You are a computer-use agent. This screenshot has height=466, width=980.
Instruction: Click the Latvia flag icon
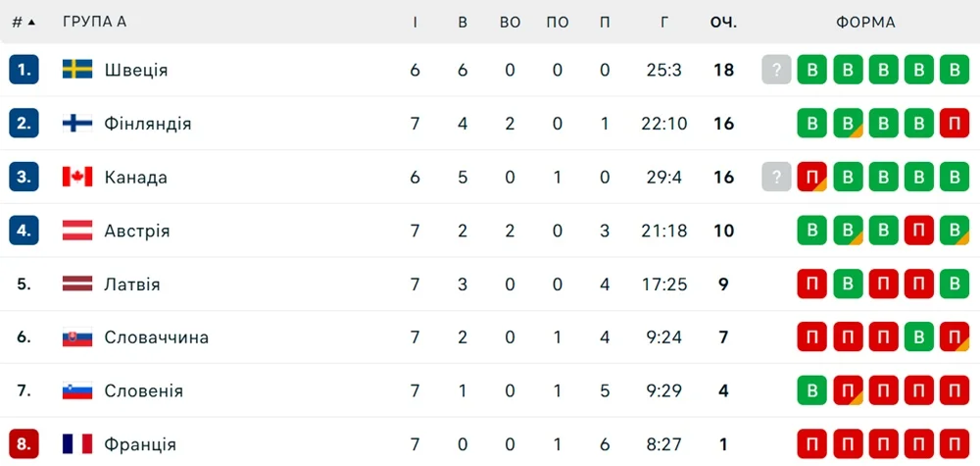(x=77, y=285)
